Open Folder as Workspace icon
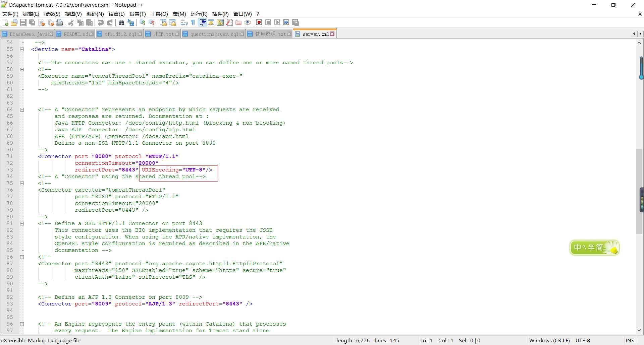The width and height of the screenshot is (644, 345). [238, 22]
